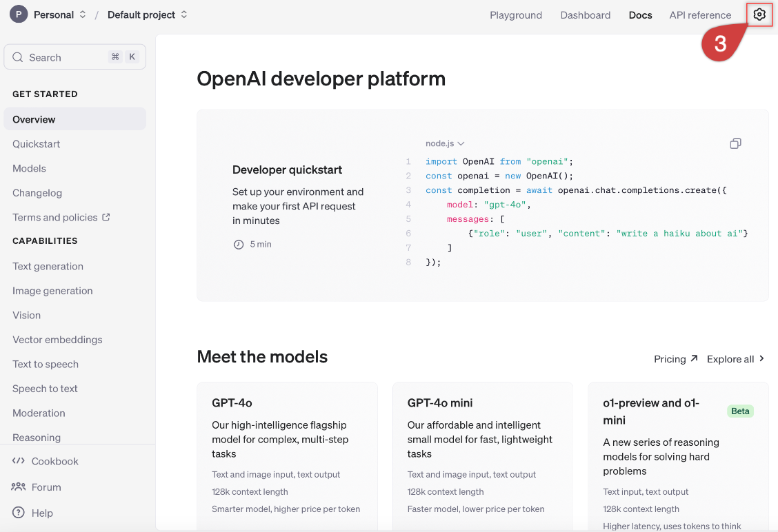Select Overview in the sidebar
778x532 pixels.
pos(75,119)
